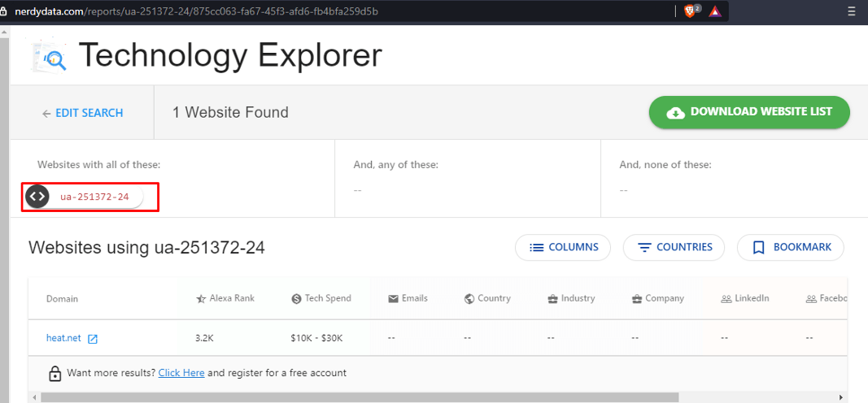Viewport: 868px width, 403px height.
Task: Click the Brave Shields lion icon
Action: coord(689,11)
